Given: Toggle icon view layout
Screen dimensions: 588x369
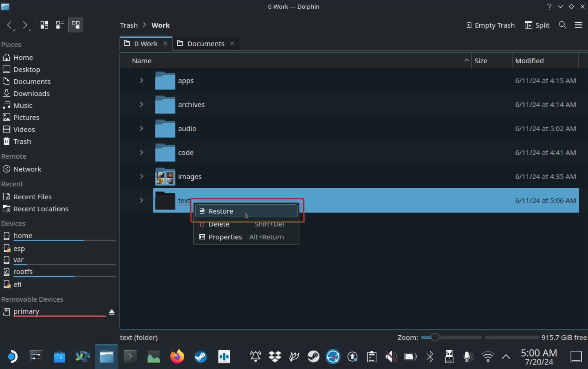Looking at the screenshot, I should (44, 25).
